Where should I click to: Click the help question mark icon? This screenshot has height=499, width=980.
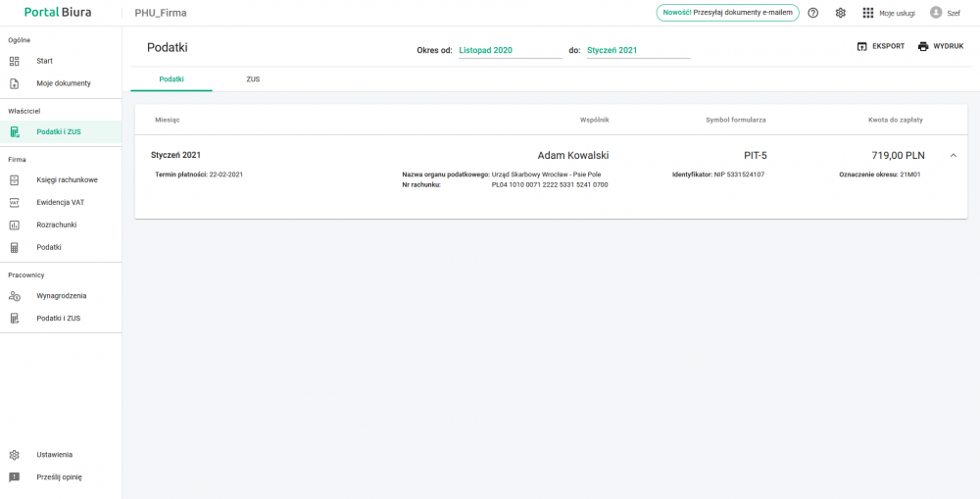coord(813,13)
